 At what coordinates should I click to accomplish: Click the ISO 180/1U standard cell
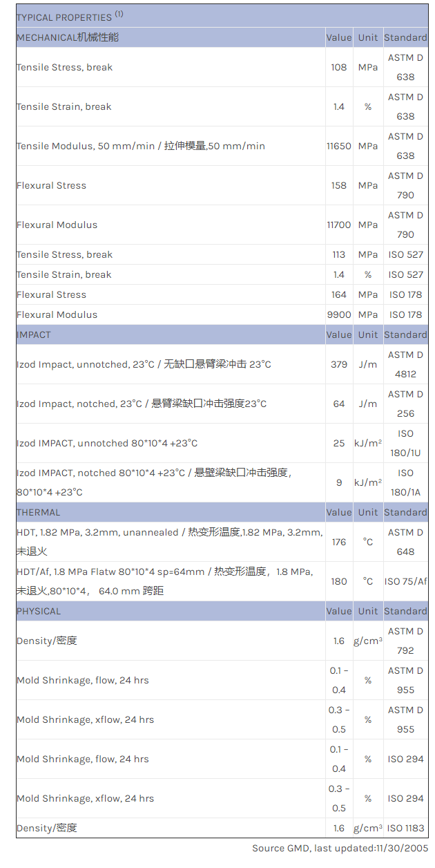pyautogui.click(x=405, y=443)
